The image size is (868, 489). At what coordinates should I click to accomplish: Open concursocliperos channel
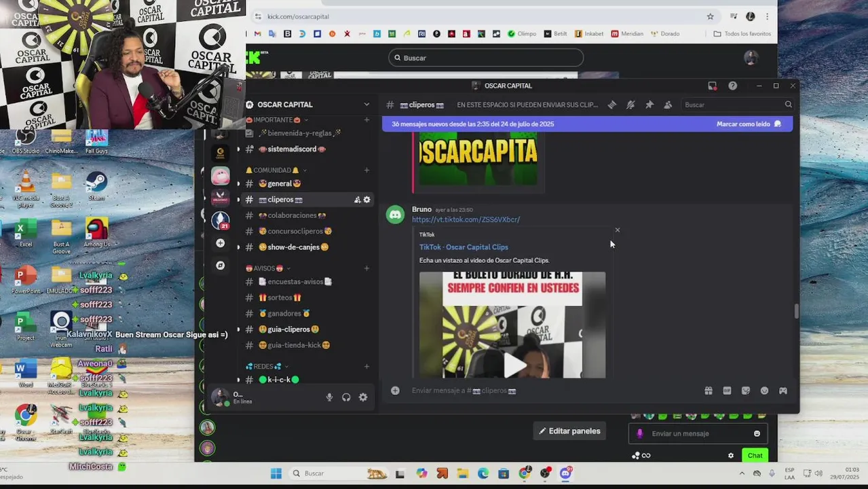pos(307,231)
